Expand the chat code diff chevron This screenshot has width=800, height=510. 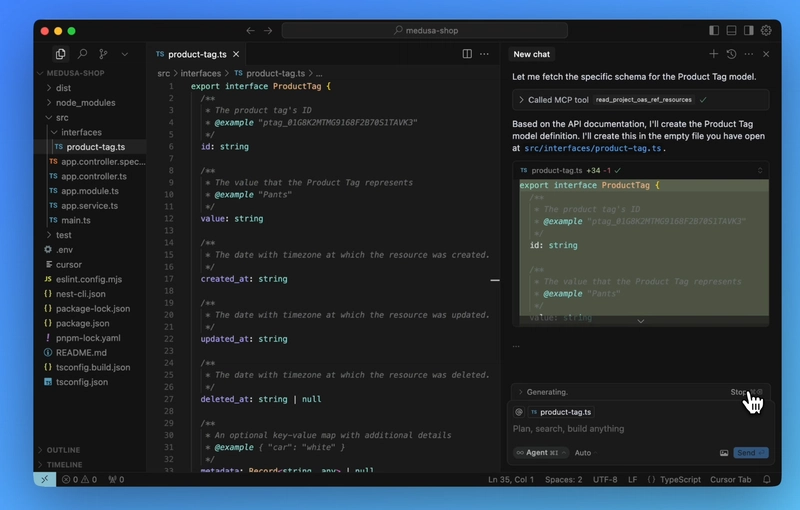click(x=640, y=321)
